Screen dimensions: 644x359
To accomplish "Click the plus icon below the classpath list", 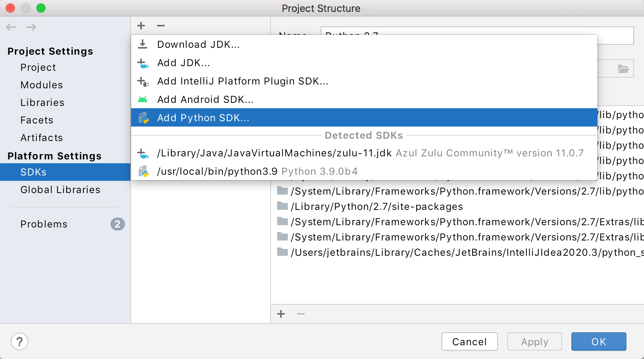I will 281,314.
